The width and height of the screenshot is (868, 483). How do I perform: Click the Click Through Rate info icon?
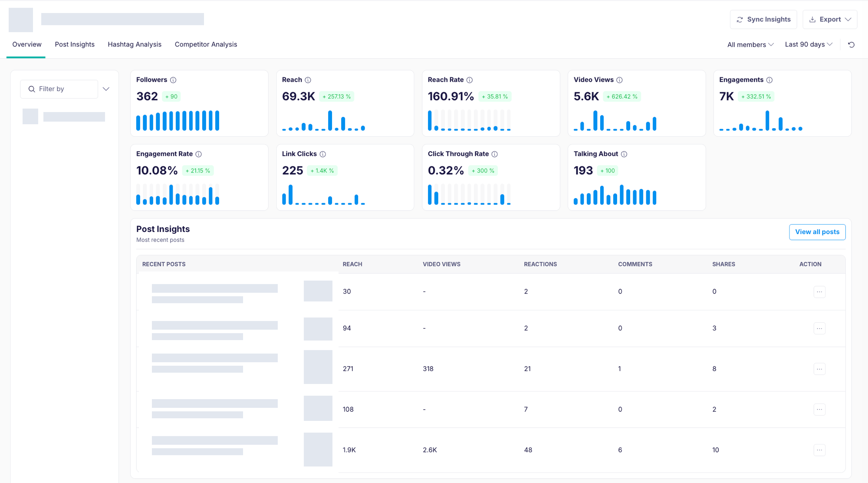494,154
